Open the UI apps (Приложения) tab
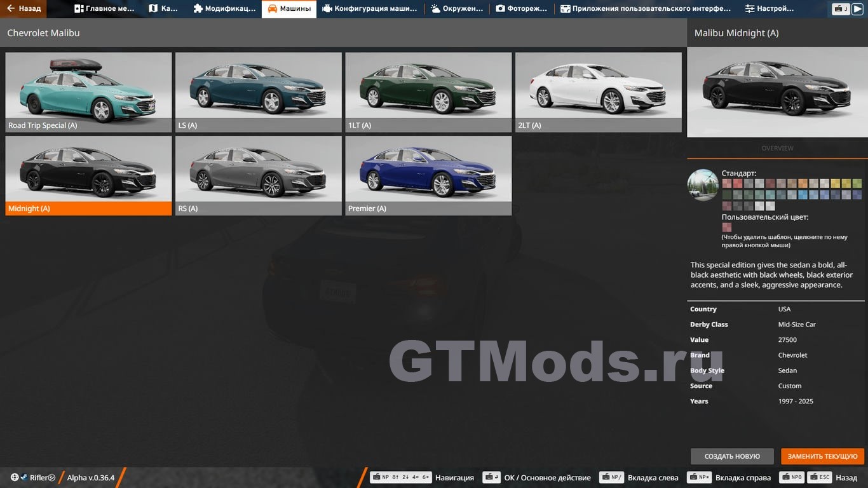Image resolution: width=868 pixels, height=488 pixels. (646, 9)
